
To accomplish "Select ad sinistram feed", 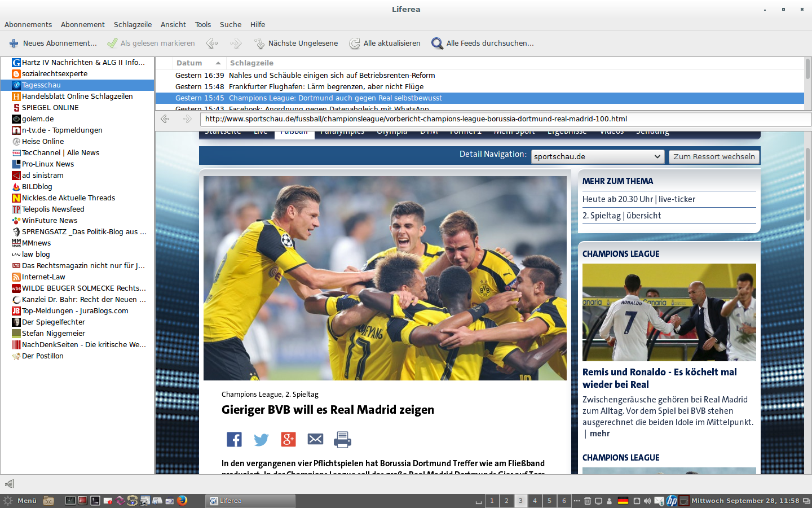I will point(77,175).
